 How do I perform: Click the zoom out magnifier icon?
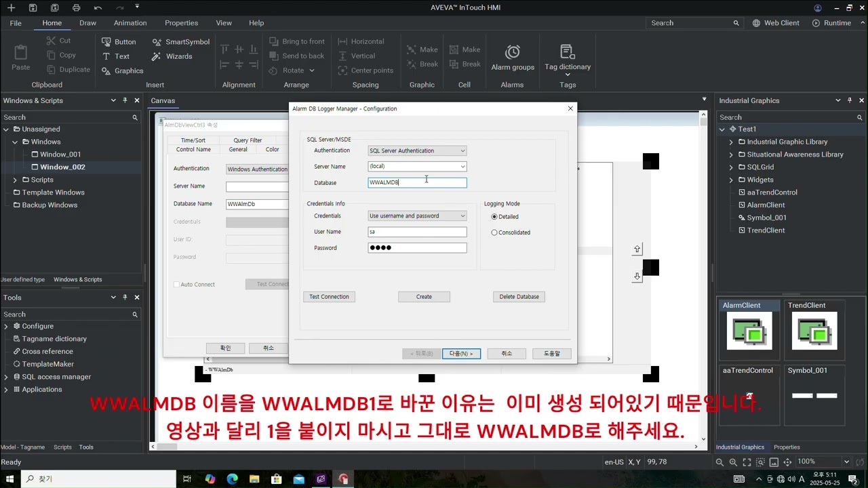tap(720, 462)
